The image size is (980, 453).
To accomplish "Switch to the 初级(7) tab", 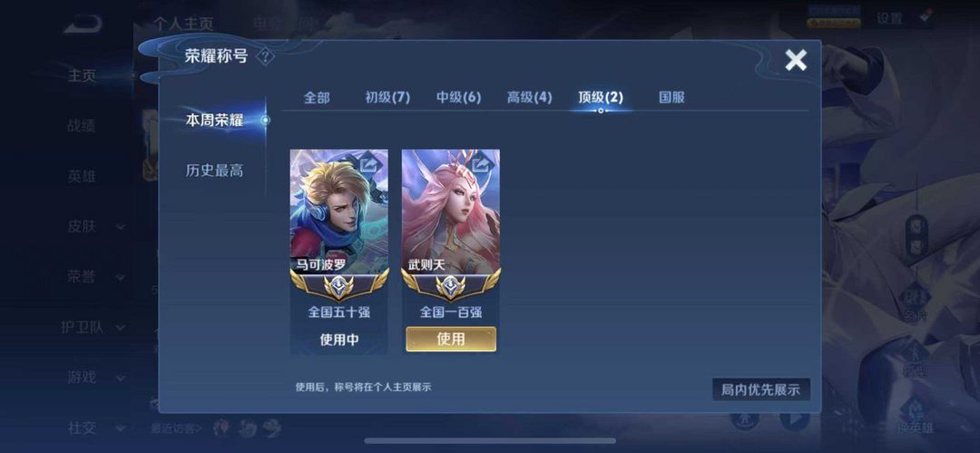I will point(387,97).
